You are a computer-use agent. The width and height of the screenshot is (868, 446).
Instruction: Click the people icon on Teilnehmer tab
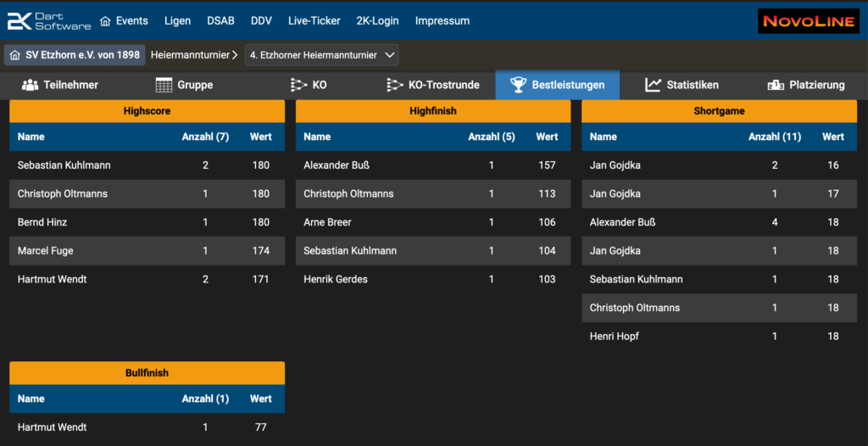pyautogui.click(x=31, y=85)
